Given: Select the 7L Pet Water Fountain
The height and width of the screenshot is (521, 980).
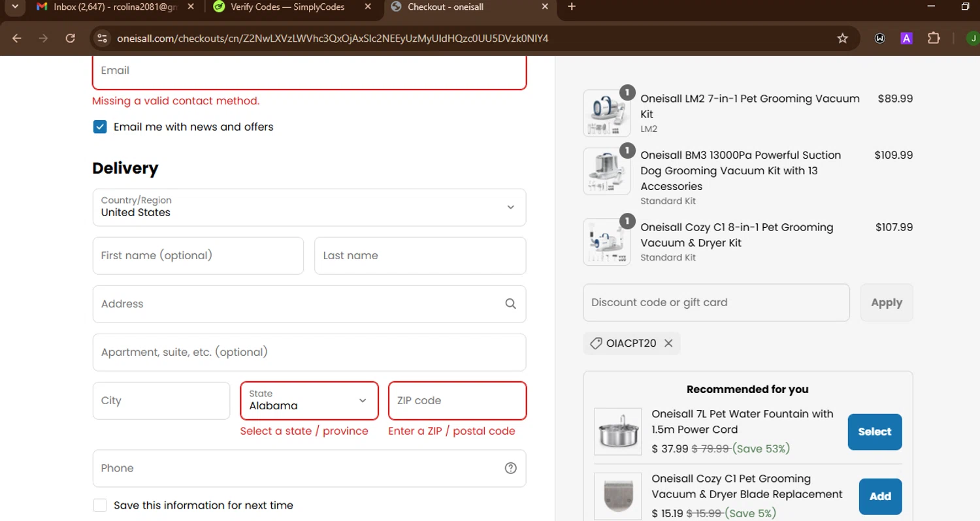Looking at the screenshot, I should (875, 432).
